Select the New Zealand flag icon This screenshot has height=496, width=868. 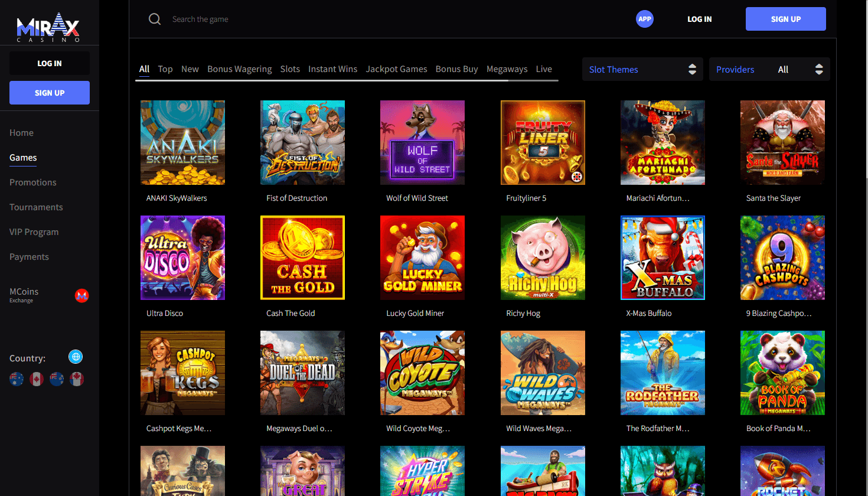(57, 378)
